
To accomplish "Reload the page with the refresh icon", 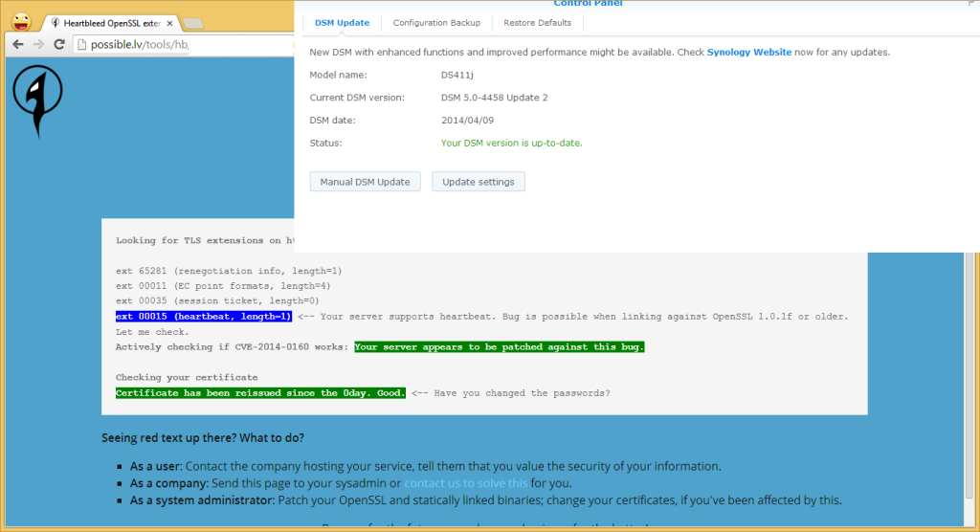I will (59, 44).
